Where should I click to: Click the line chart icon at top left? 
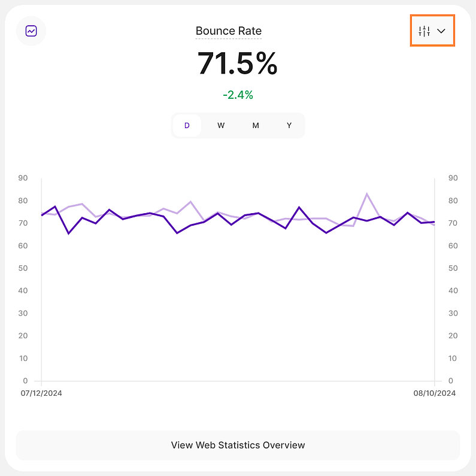(x=31, y=31)
